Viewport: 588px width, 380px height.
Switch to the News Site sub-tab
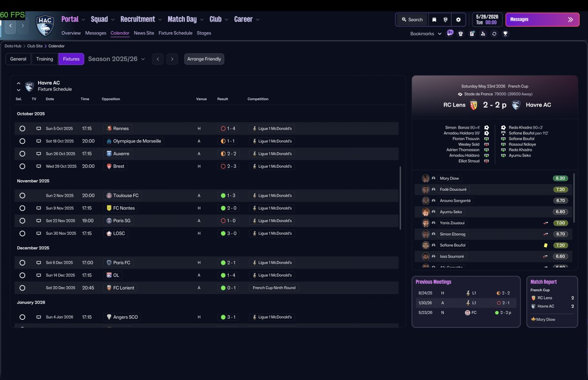[x=144, y=33]
